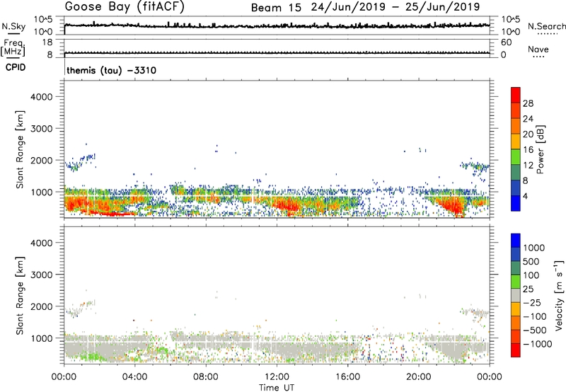Click the '4' label on the power colorbar

(526, 197)
